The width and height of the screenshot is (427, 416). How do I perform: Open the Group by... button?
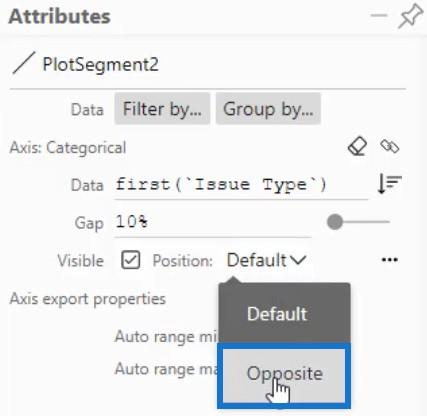[x=268, y=109]
